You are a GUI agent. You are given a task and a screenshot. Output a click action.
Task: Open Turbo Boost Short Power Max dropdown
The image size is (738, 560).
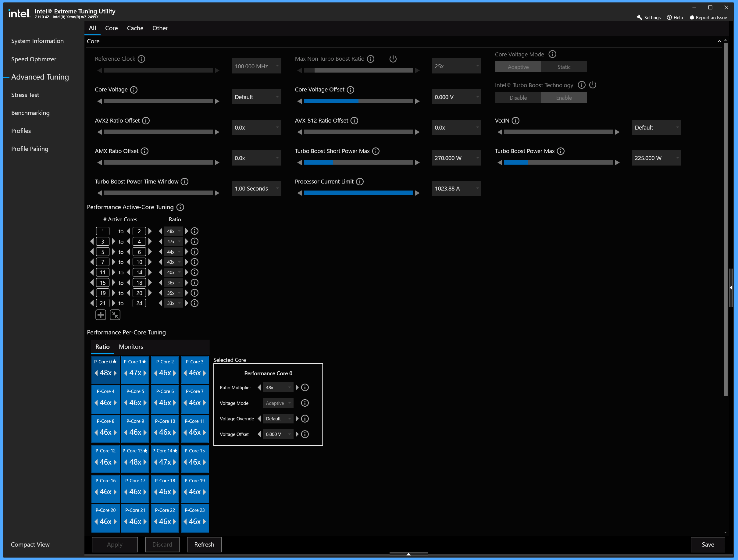pos(456,158)
